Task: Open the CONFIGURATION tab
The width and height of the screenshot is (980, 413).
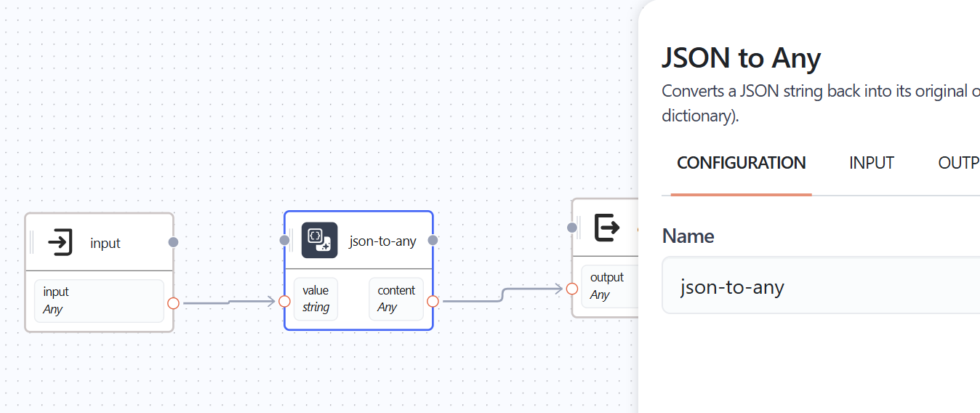Action: (741, 163)
